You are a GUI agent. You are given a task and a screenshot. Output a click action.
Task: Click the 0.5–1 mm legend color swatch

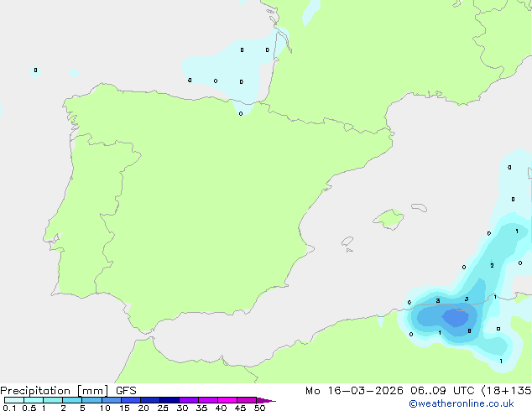click(34, 400)
